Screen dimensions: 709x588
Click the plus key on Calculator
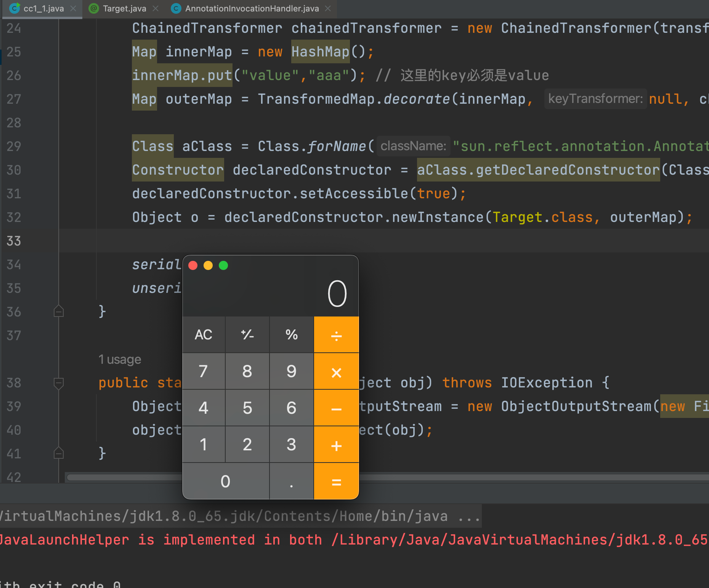coord(336,444)
